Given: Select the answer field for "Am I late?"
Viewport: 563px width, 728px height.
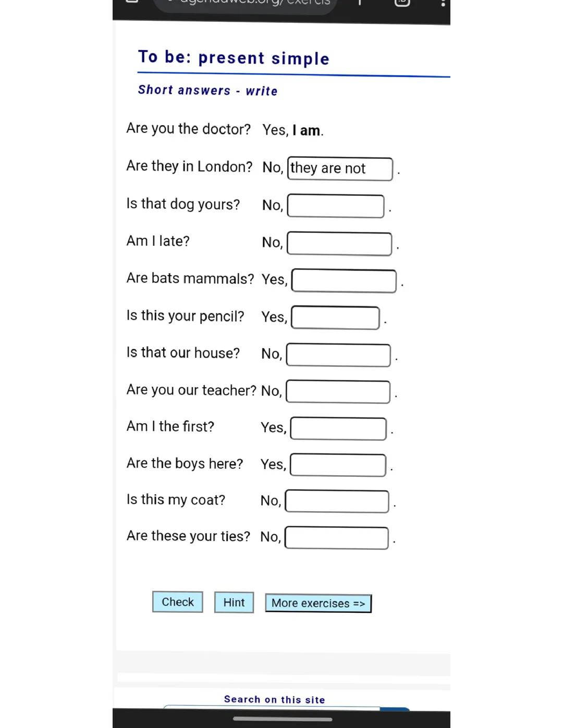Looking at the screenshot, I should point(339,243).
